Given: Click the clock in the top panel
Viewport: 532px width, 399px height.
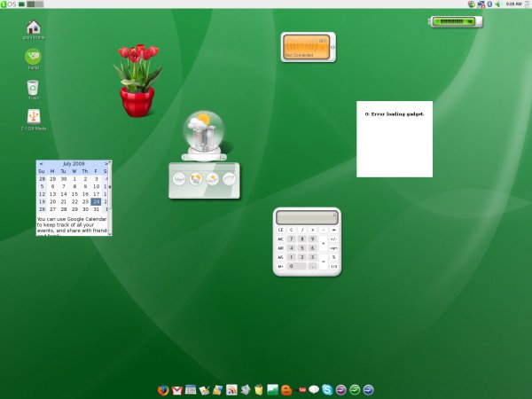Looking at the screenshot, I should tap(513, 4).
